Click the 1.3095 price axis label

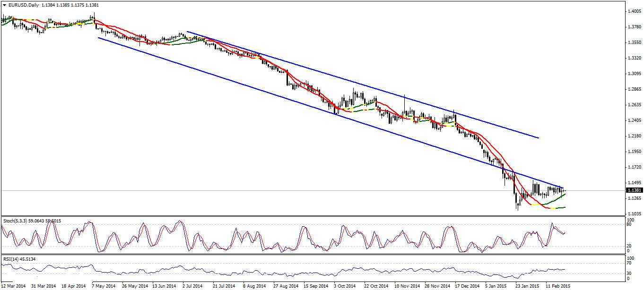pos(634,73)
